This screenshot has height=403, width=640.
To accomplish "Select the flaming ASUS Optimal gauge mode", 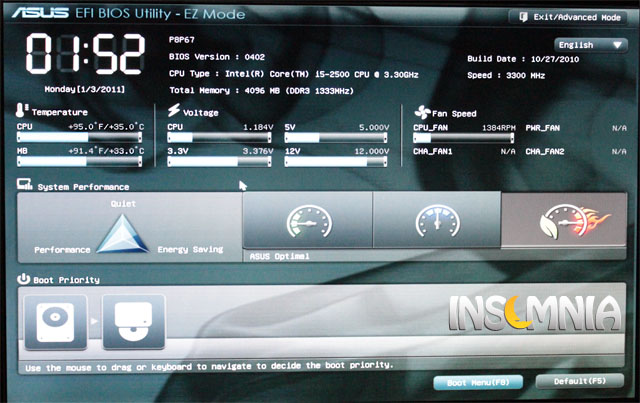I will click(x=564, y=220).
